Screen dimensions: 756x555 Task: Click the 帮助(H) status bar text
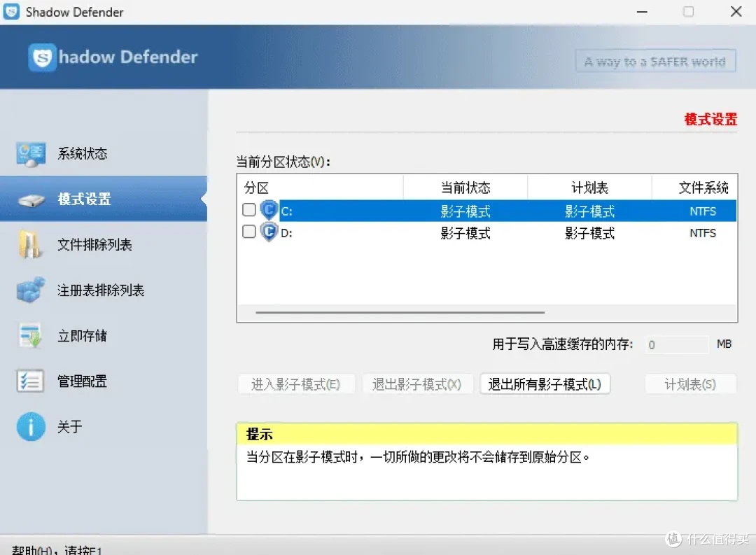tap(57, 550)
